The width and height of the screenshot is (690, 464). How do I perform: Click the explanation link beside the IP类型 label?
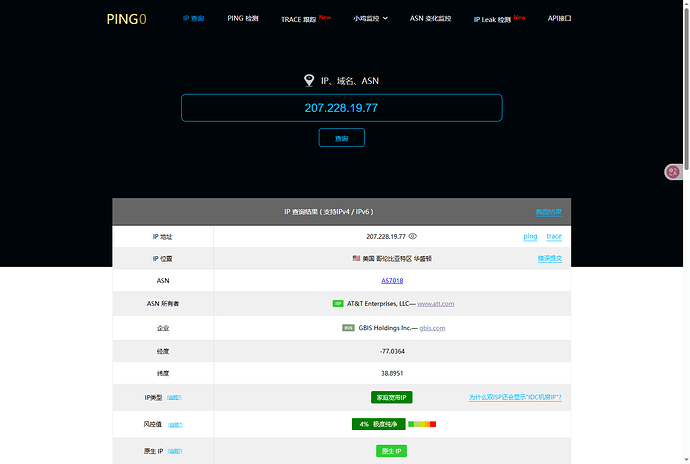pyautogui.click(x=174, y=398)
